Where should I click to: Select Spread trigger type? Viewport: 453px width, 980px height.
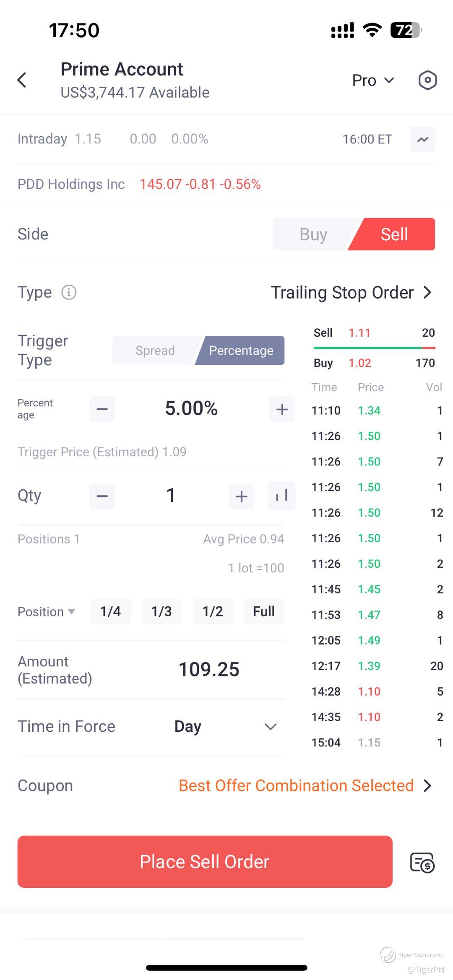click(155, 351)
